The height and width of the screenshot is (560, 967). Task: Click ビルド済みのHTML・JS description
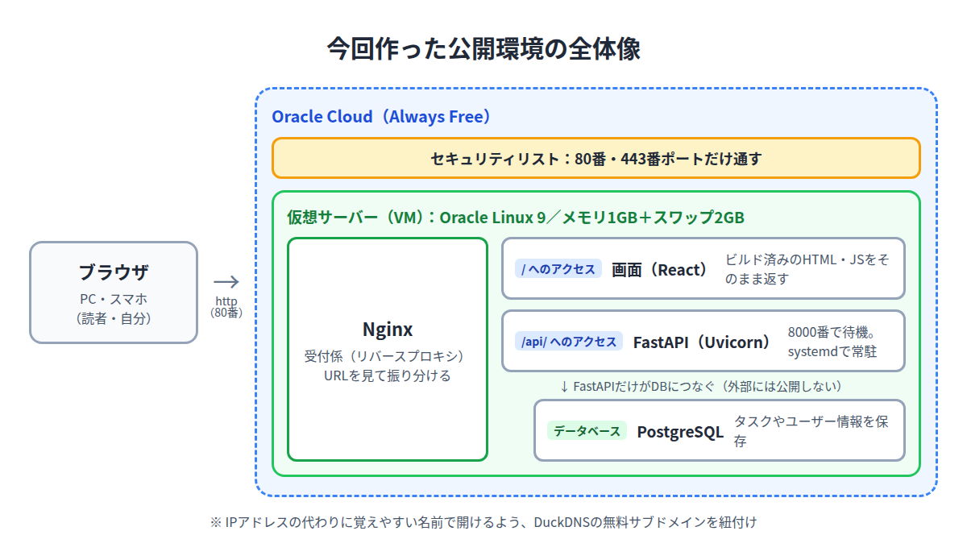point(807,269)
